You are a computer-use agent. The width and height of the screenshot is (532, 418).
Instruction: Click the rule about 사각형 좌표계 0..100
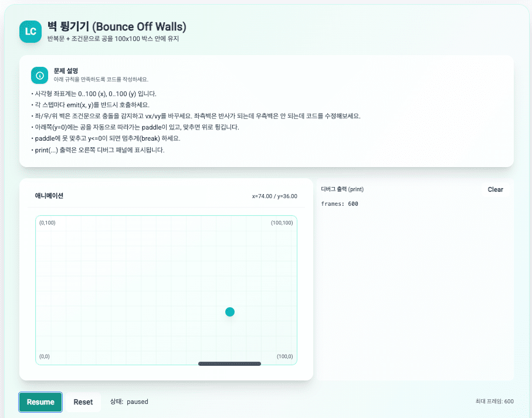click(x=94, y=94)
